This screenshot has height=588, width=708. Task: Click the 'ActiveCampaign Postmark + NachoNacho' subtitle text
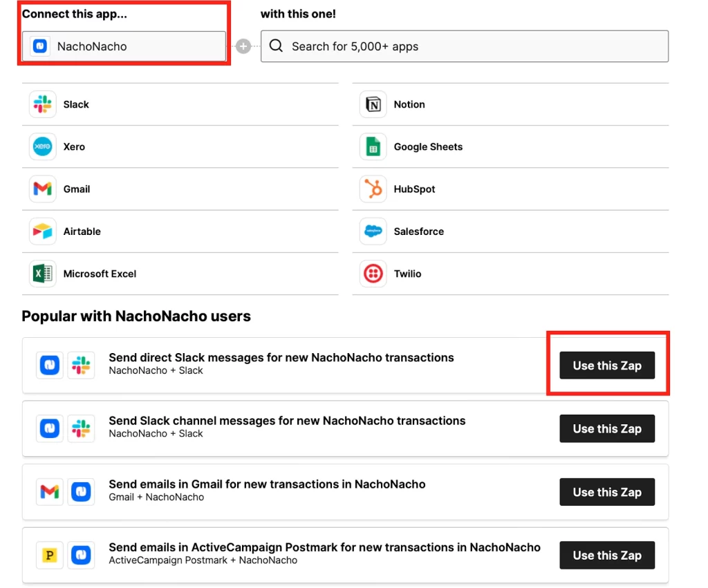coord(203,560)
